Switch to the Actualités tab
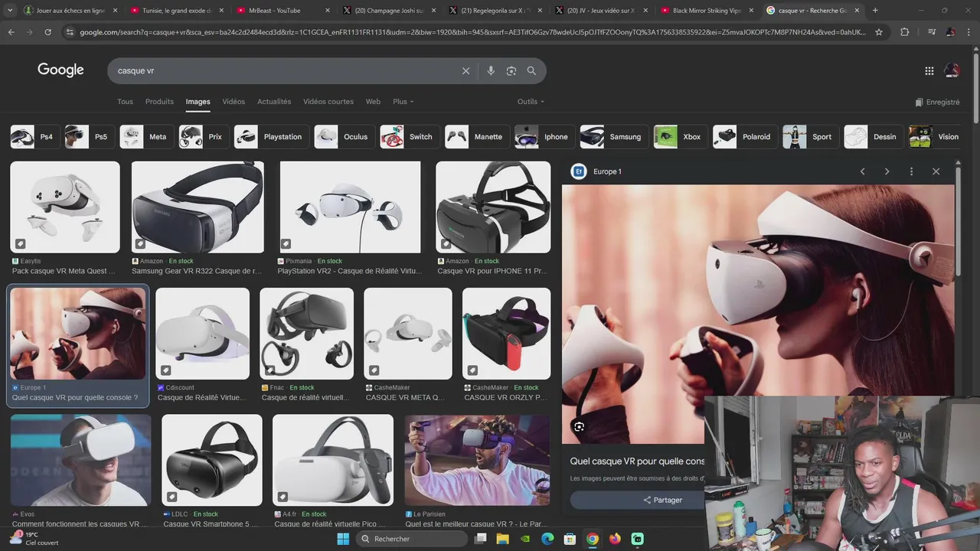 coord(274,102)
